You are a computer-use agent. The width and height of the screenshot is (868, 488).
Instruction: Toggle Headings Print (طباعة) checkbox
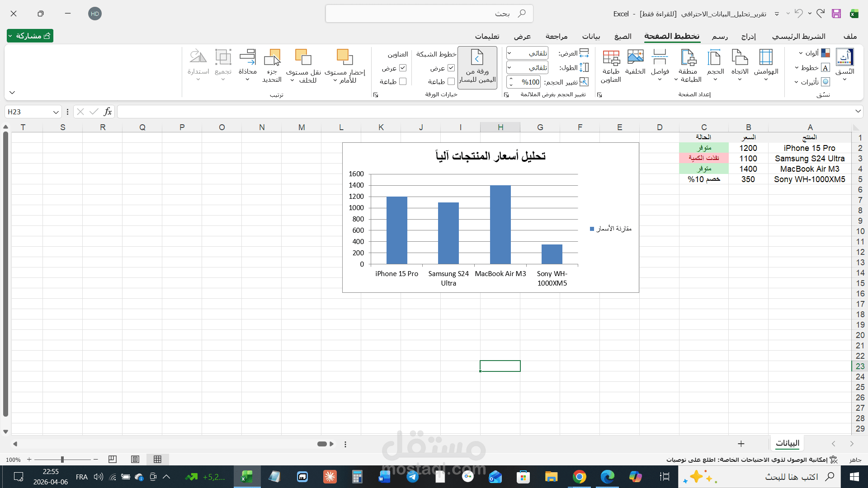[x=403, y=82]
